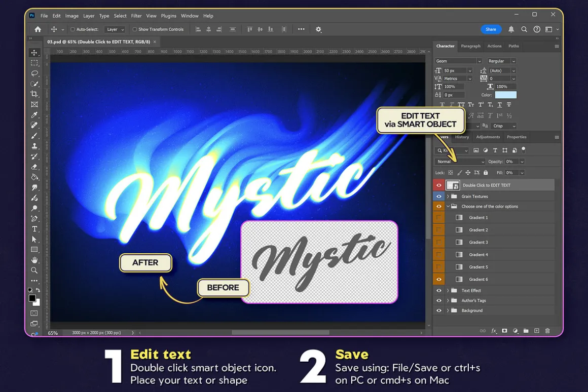Hide the Double Click to EDIT TEXT layer

439,185
